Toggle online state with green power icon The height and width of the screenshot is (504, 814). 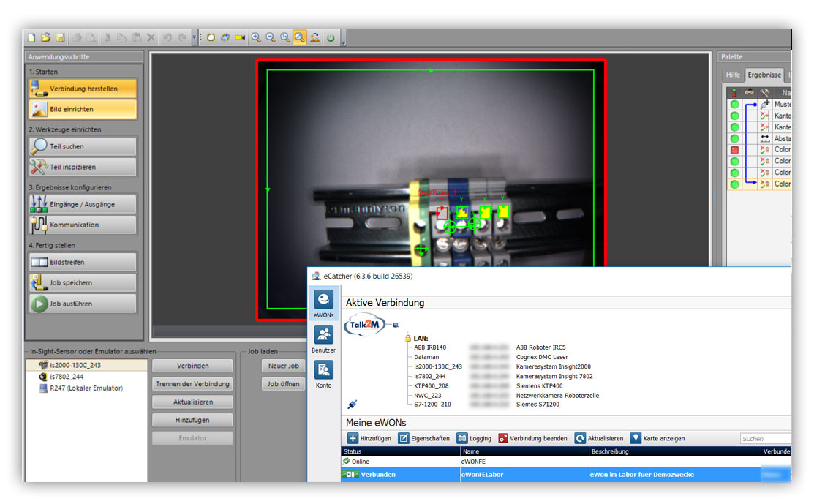(331, 37)
